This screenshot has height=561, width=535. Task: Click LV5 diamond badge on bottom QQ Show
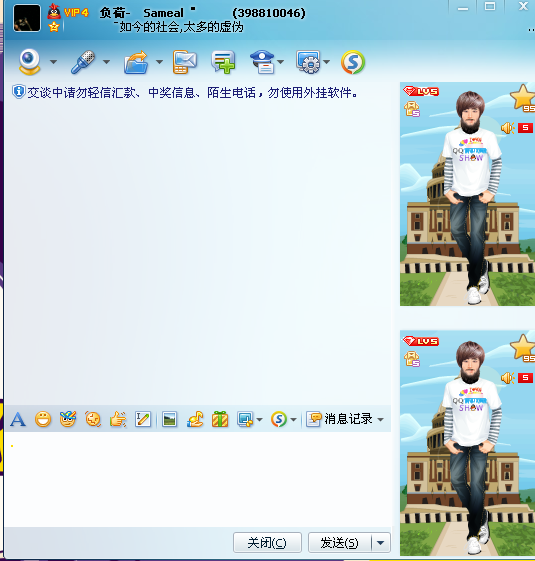point(421,341)
